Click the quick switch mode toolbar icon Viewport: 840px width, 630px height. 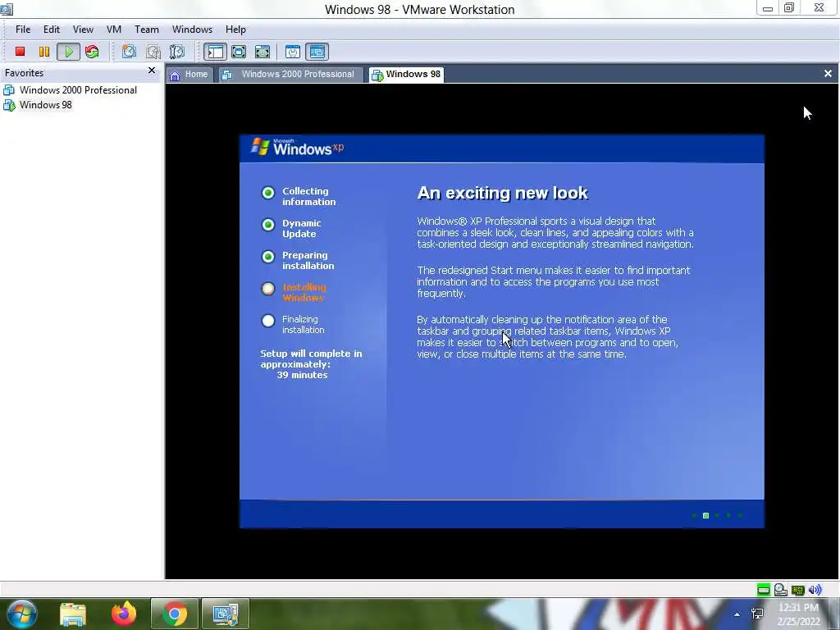coord(262,52)
